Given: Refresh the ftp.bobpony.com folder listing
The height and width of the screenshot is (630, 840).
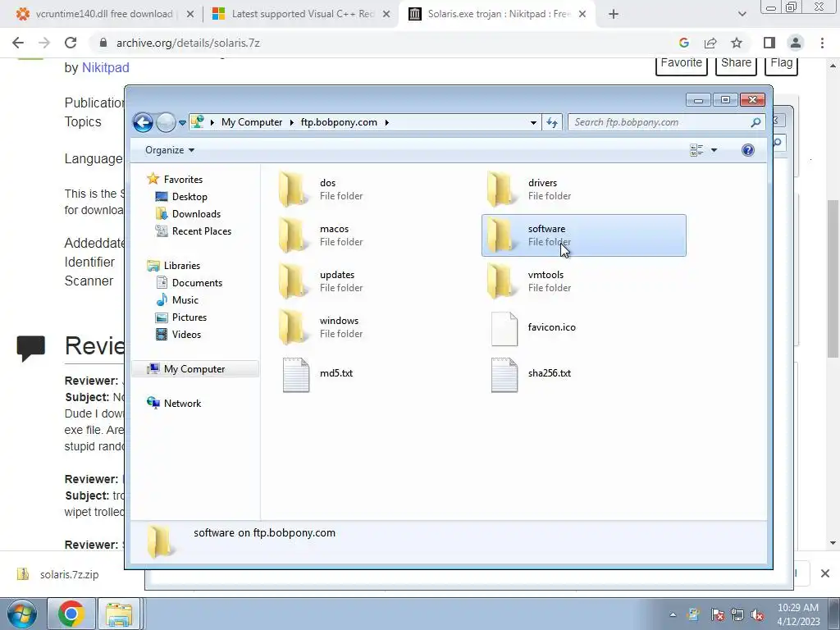Looking at the screenshot, I should click(x=552, y=123).
